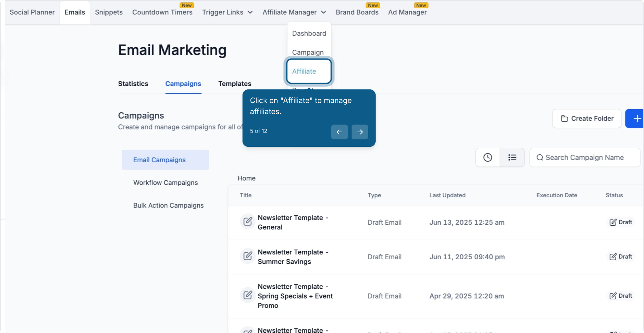Advance to next tour step arrow

360,132
